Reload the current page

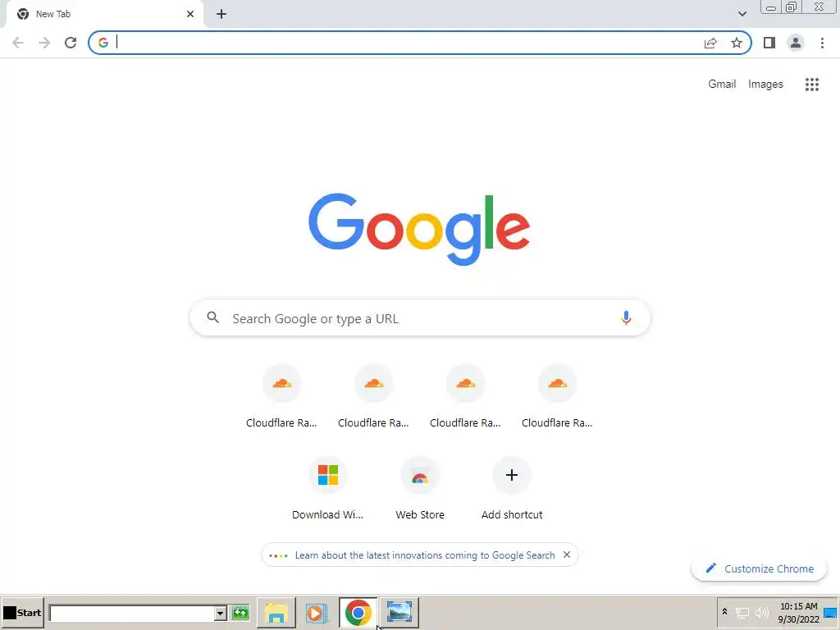click(x=71, y=43)
